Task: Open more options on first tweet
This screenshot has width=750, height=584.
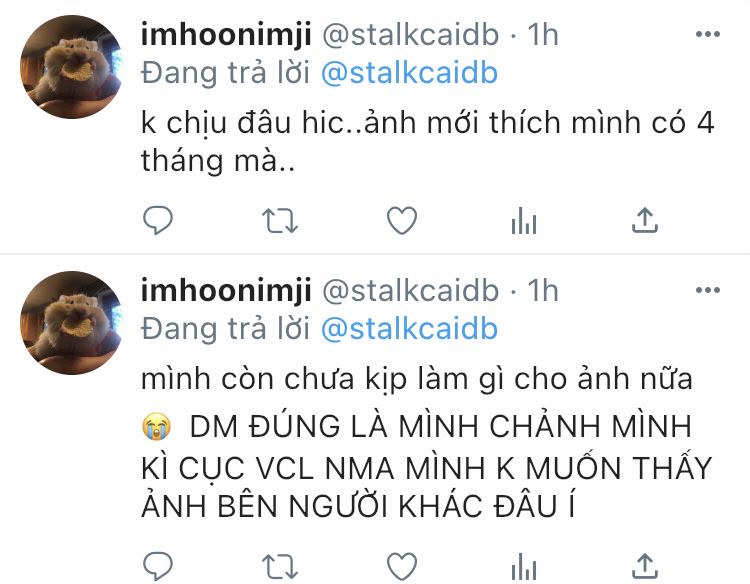Action: click(708, 34)
